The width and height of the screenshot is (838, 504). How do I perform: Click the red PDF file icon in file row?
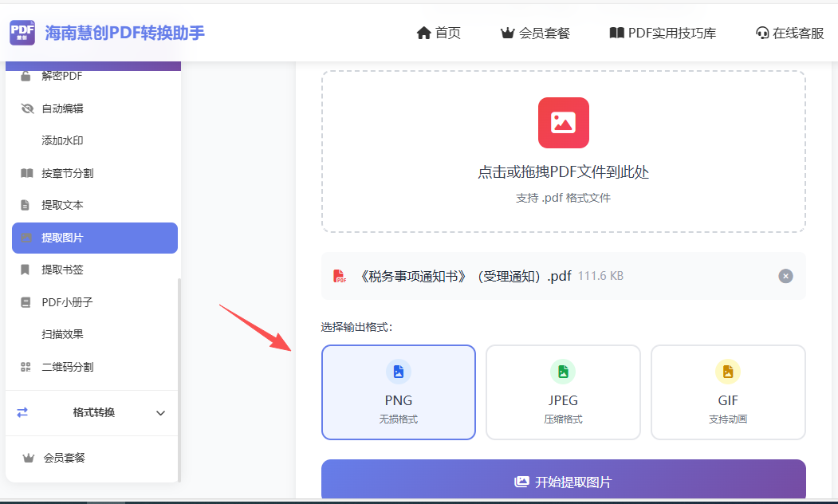click(x=340, y=276)
